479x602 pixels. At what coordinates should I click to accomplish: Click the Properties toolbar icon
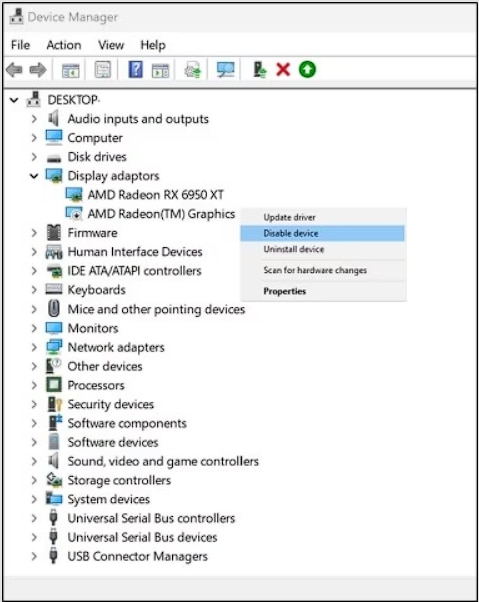coord(102,70)
